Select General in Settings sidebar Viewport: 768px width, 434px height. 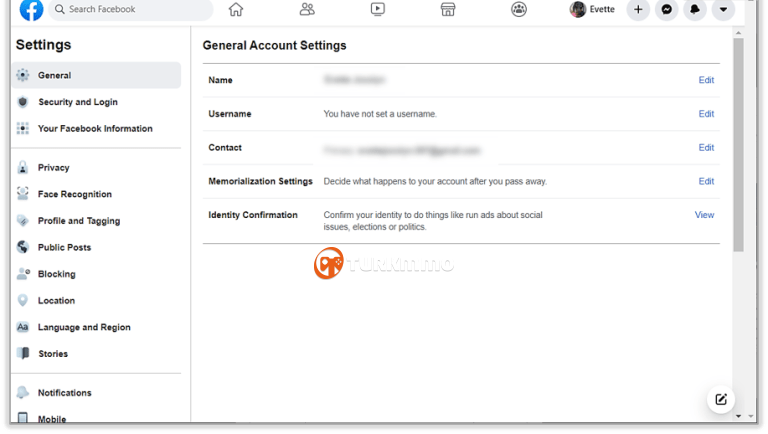coord(96,75)
